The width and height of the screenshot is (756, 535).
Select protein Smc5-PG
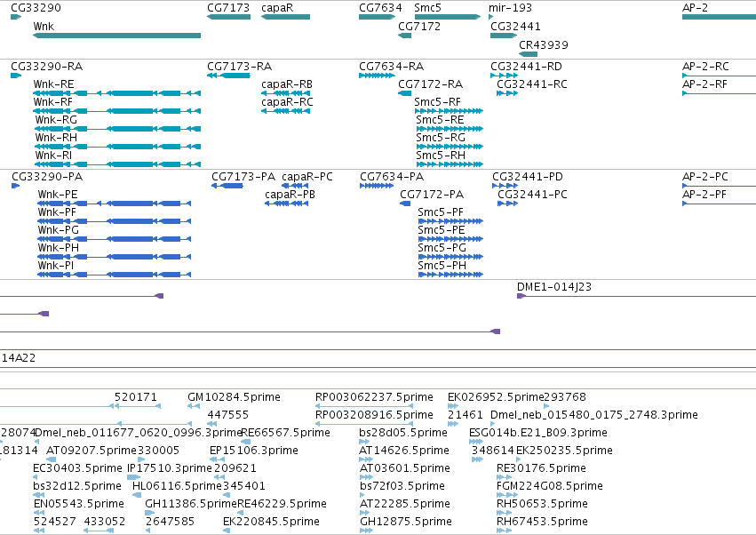coord(450,257)
